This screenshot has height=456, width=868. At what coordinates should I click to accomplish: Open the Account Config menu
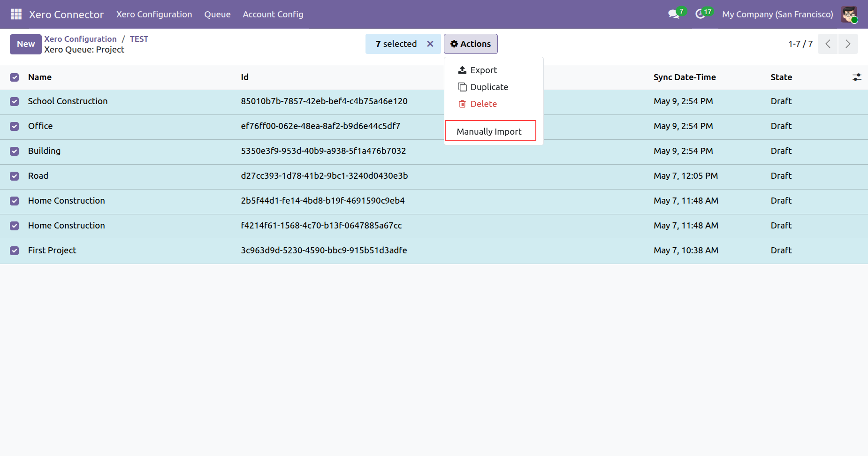pyautogui.click(x=273, y=14)
